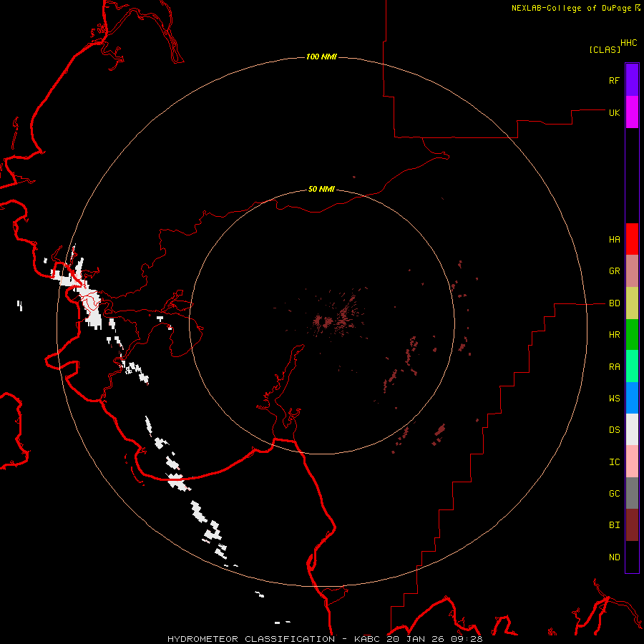Screen dimensions: 644x644
Task: Click the IC pink legend swatch
Action: (632, 462)
